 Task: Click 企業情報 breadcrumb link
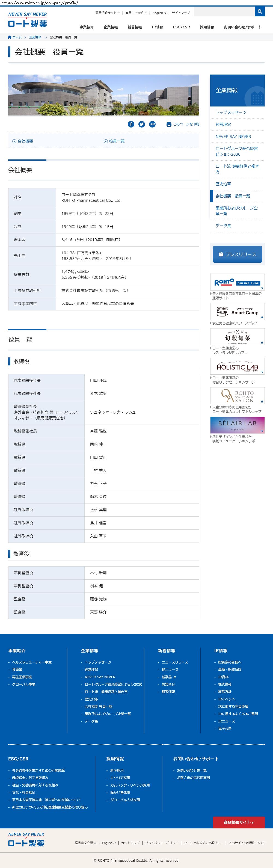[35, 37]
